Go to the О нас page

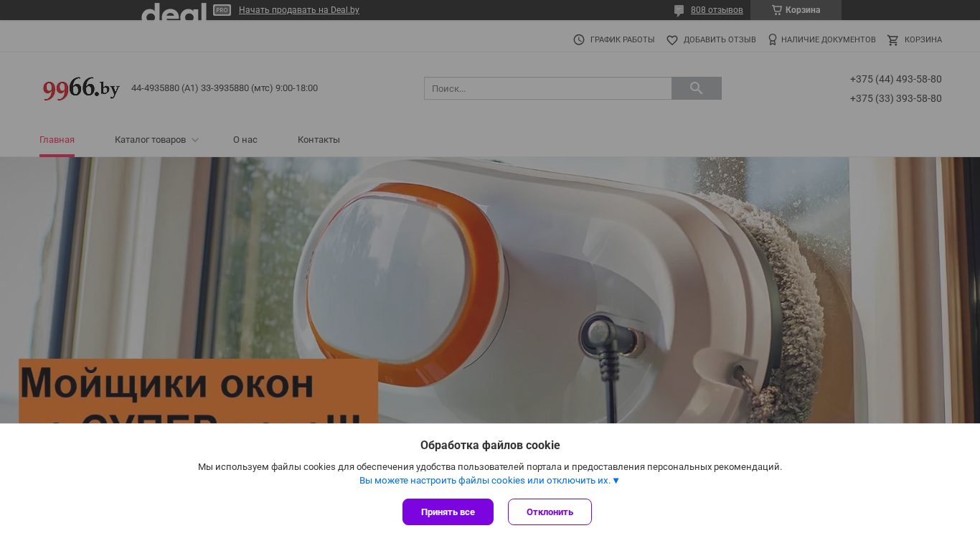[245, 140]
